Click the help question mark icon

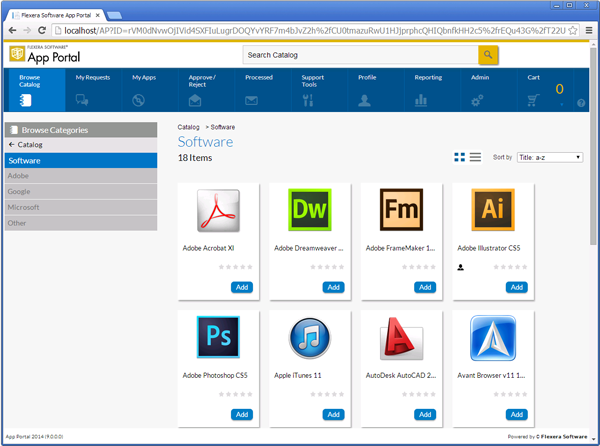[581, 103]
